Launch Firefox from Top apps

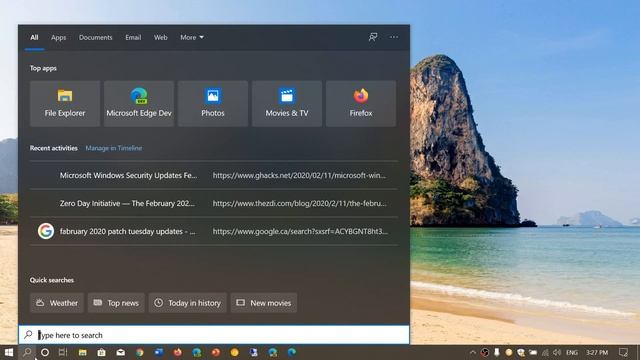pyautogui.click(x=361, y=104)
